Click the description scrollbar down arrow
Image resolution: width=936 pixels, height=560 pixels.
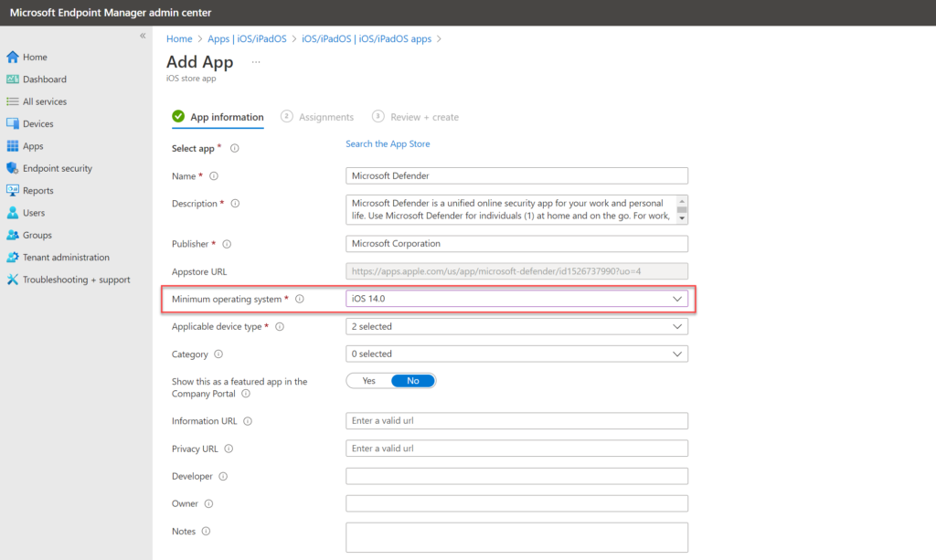coord(682,218)
